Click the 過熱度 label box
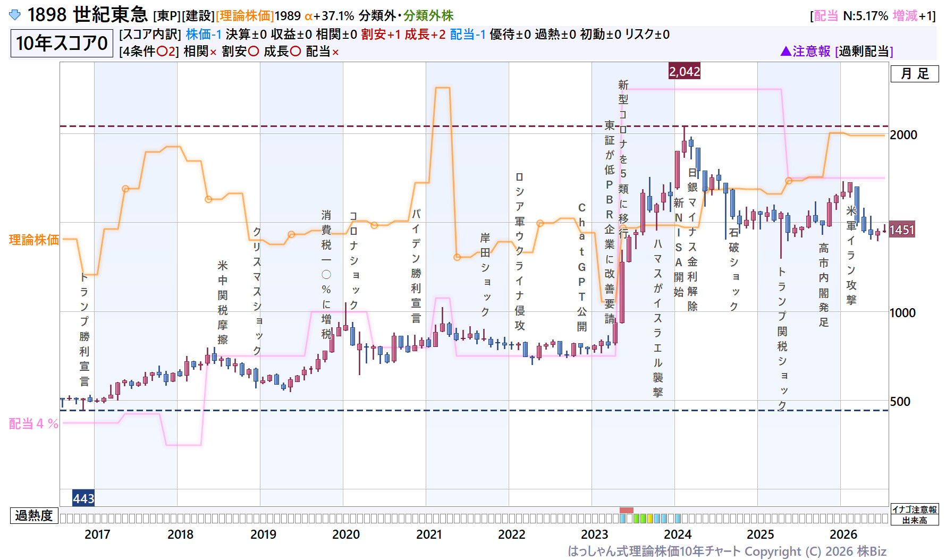The height and width of the screenshot is (560, 946). 34,515
